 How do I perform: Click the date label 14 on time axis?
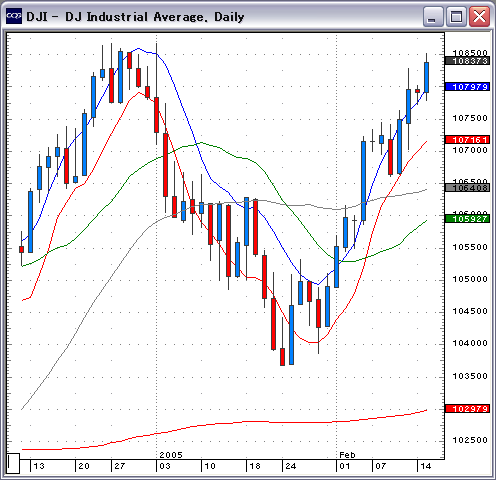[x=426, y=466]
